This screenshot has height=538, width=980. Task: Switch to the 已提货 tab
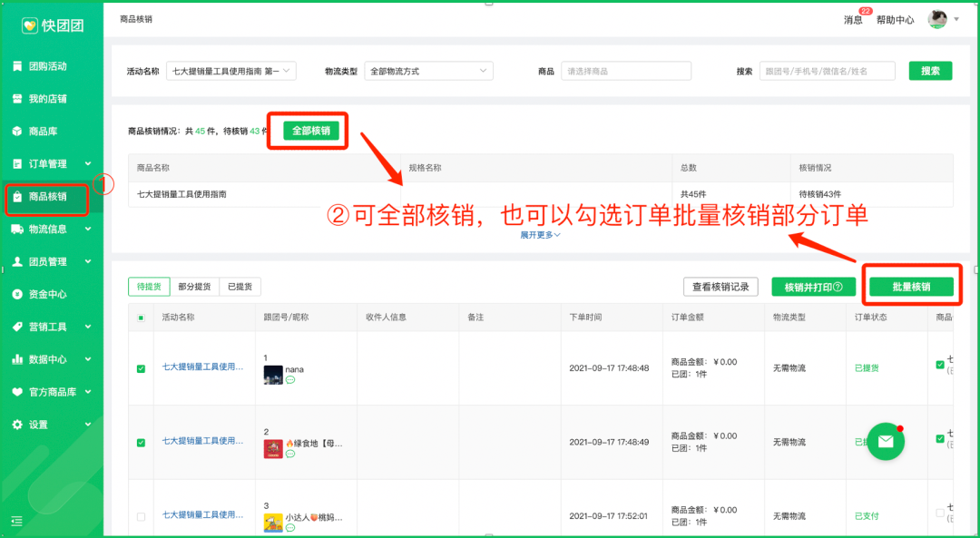click(x=240, y=287)
